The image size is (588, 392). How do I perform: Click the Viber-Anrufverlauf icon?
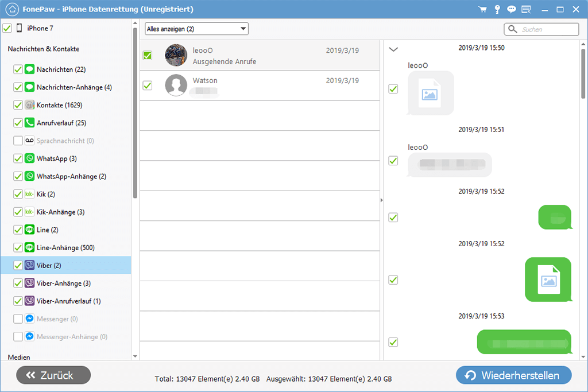pos(30,301)
